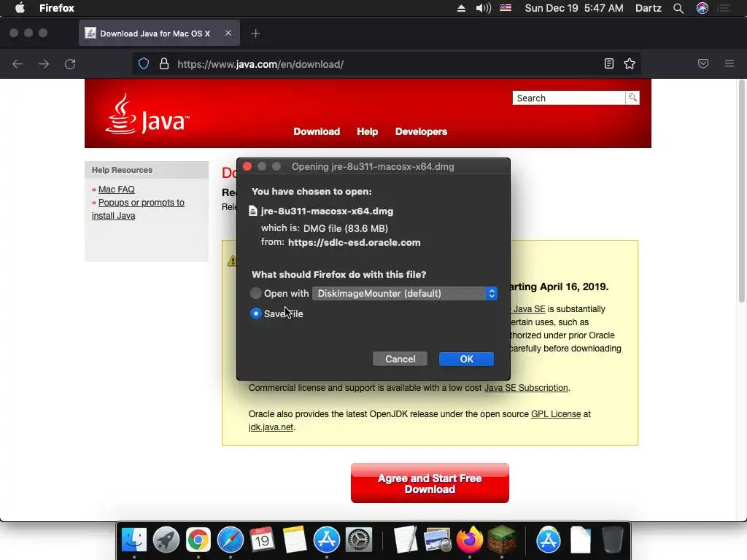
Task: Open Preview from the dock
Action: (x=438, y=540)
